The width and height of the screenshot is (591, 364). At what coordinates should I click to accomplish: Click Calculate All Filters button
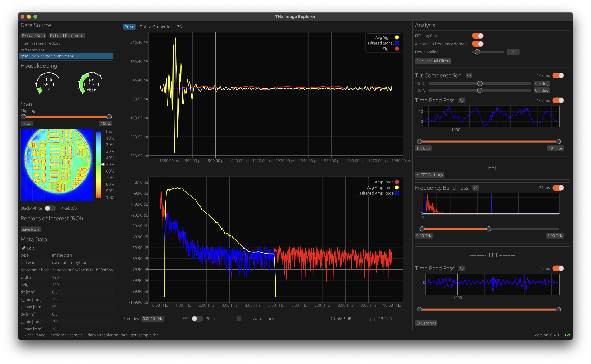point(433,61)
